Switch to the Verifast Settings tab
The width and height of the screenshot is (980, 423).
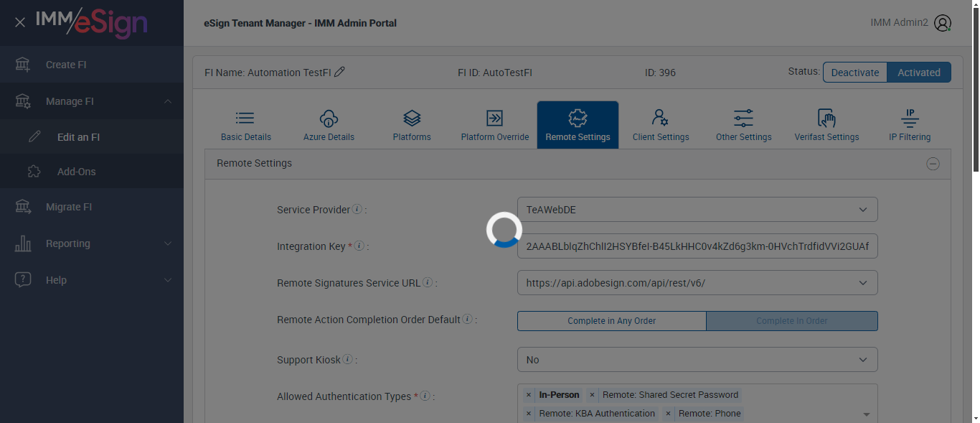826,125
